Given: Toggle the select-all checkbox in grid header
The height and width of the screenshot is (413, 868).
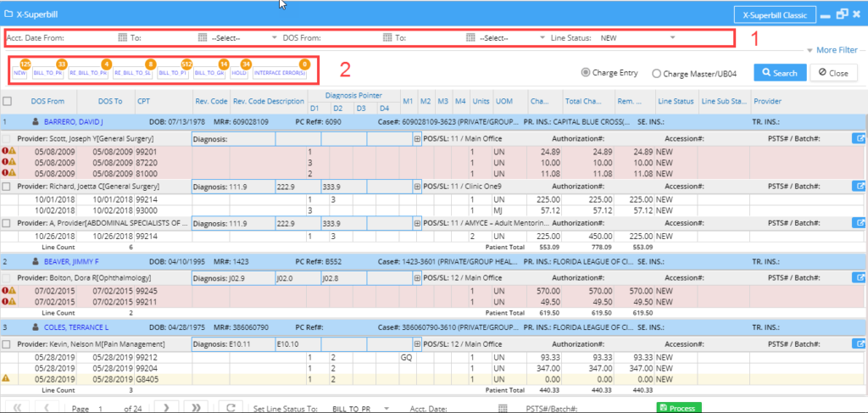Looking at the screenshot, I should pyautogui.click(x=7, y=101).
